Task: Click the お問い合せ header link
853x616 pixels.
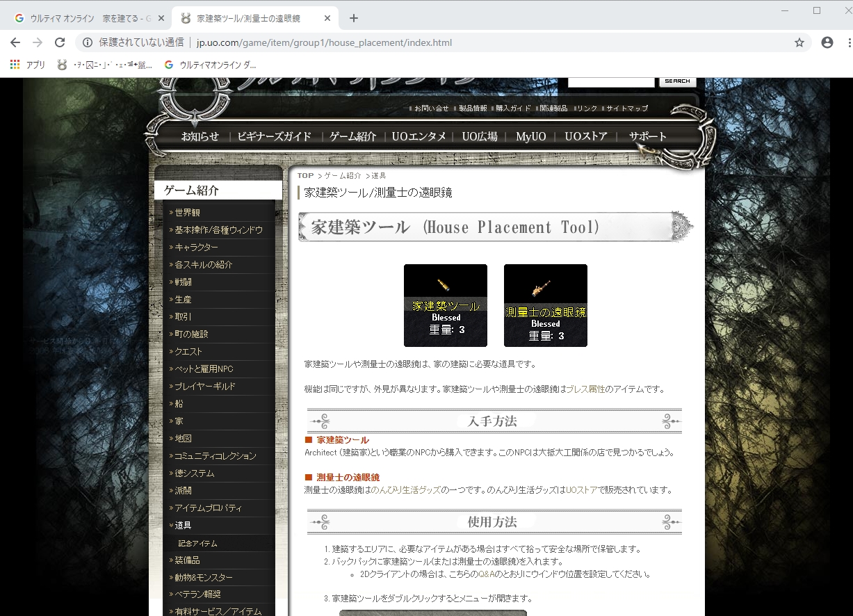Action: point(431,108)
